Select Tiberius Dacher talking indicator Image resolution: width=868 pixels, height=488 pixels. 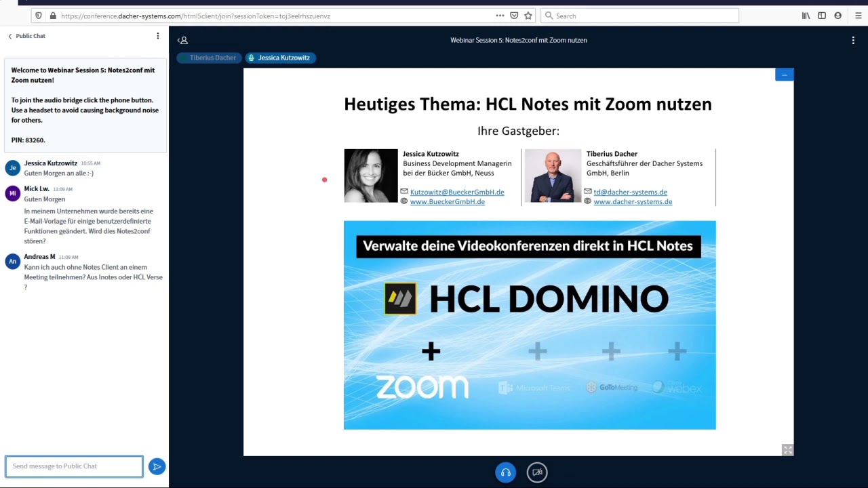pyautogui.click(x=208, y=58)
